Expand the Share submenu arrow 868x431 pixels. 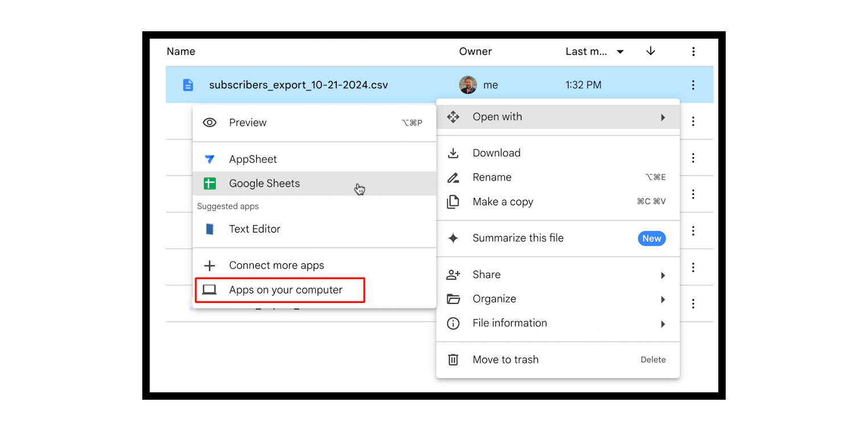[x=663, y=275]
